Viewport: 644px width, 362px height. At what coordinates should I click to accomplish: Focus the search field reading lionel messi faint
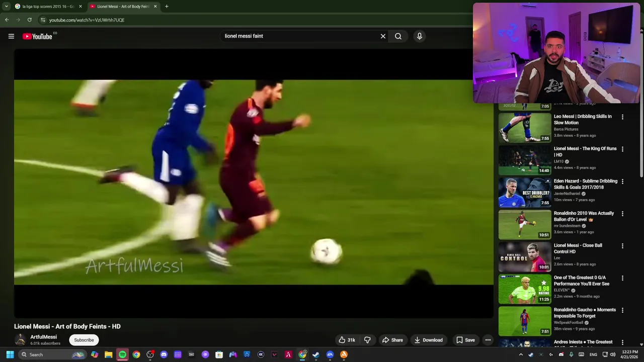(x=299, y=36)
